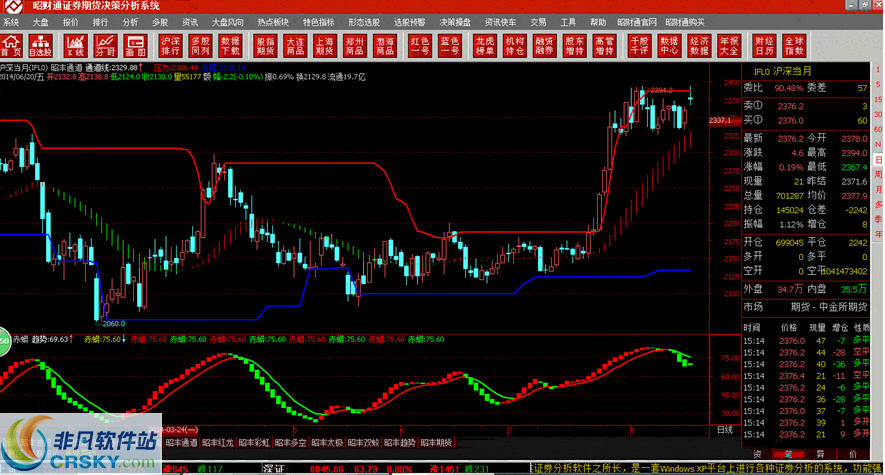This screenshot has height=475, width=885.
Task: Open 融资融券 margin trading button
Action: 544,46
